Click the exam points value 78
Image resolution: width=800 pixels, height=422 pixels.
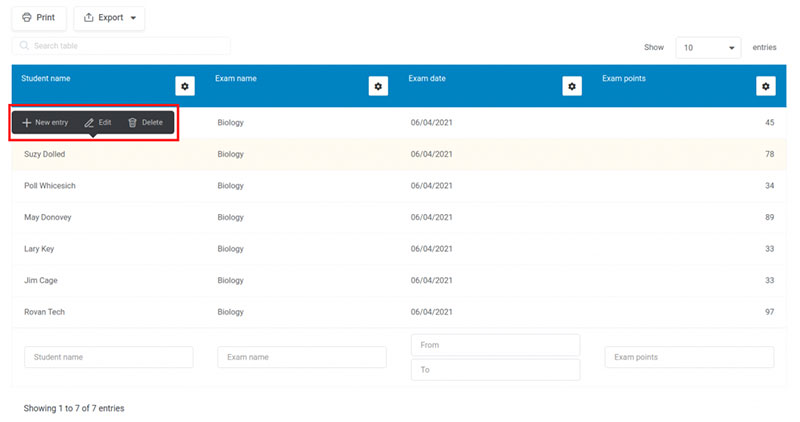tap(769, 154)
